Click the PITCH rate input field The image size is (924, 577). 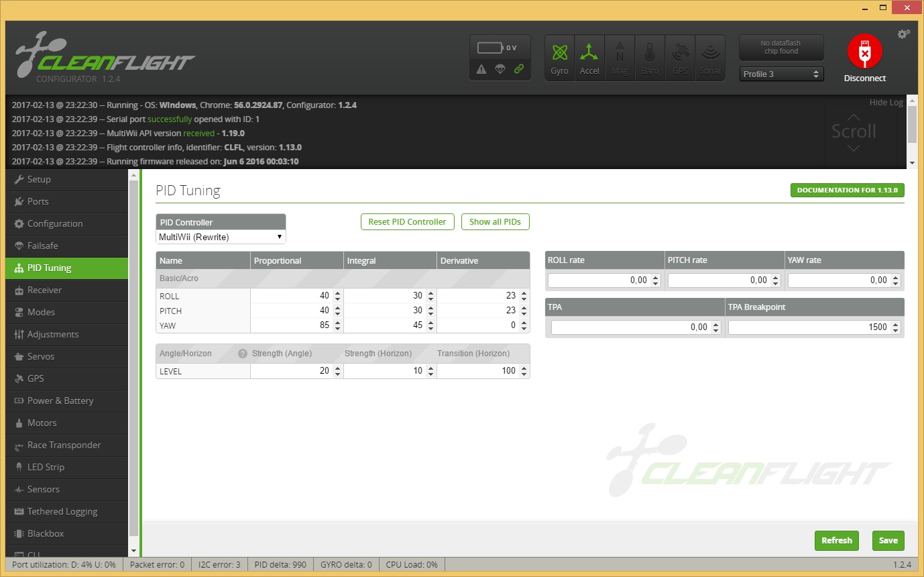coord(724,280)
